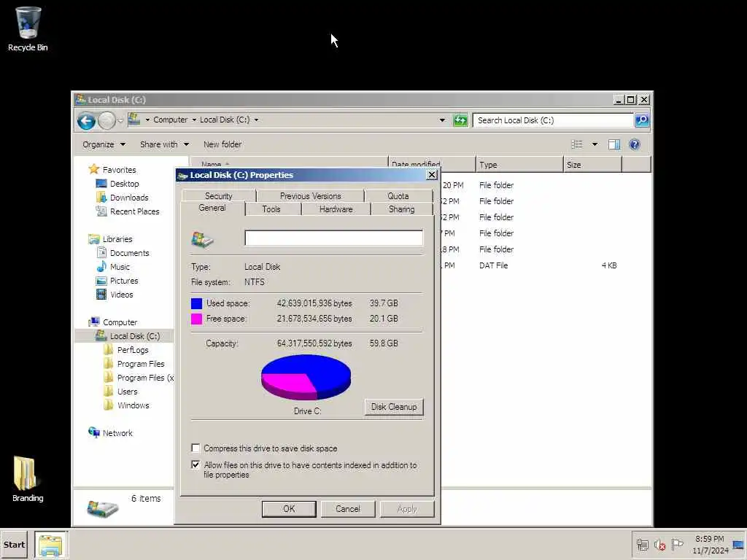
Task: Uncheck Allow files to have contents indexed
Action: tap(196, 464)
